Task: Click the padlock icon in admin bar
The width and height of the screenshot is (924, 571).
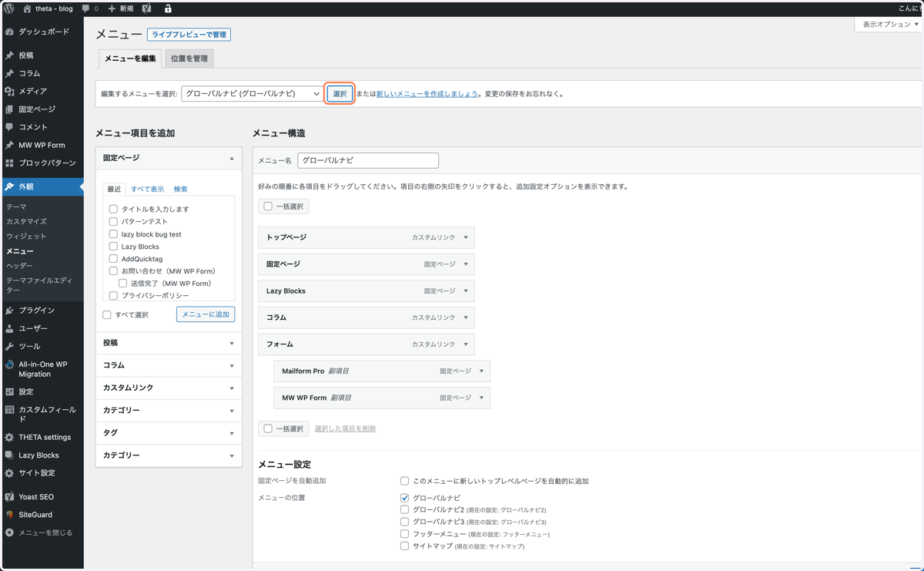Action: (168, 8)
